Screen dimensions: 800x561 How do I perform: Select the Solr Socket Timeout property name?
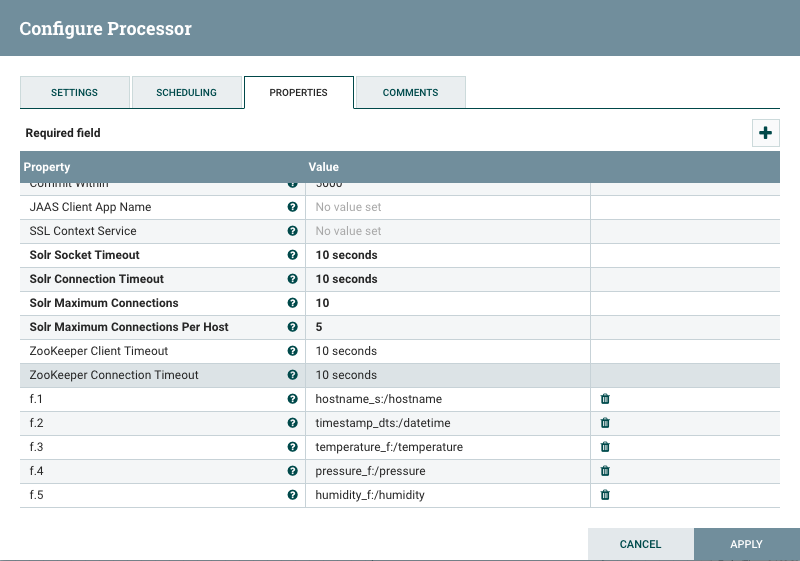tap(85, 255)
